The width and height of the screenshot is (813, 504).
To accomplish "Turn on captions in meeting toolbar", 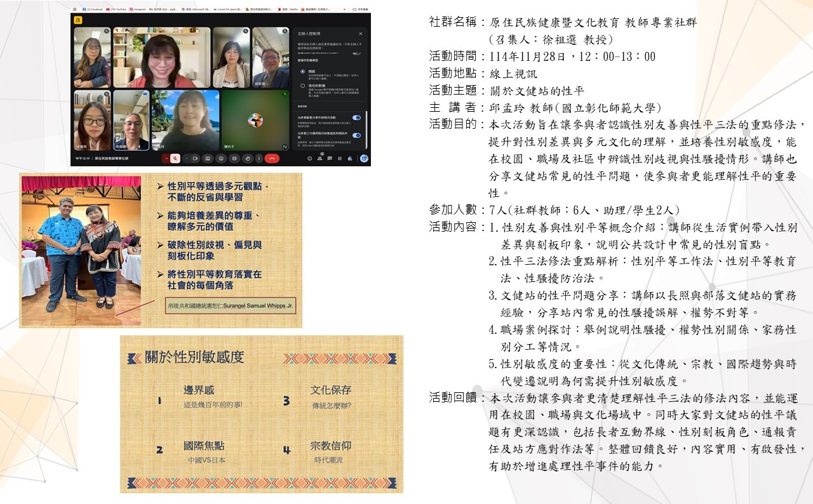I will coord(234,159).
